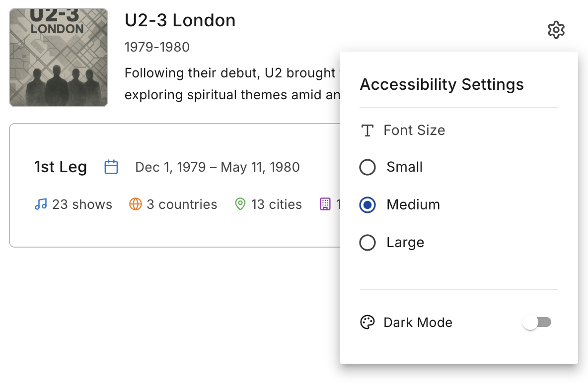Click the 23 shows stat label
This screenshot has width=588, height=392.
pyautogui.click(x=82, y=204)
